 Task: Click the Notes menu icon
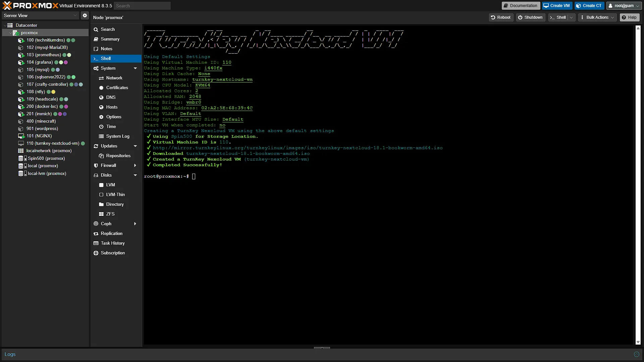point(96,49)
